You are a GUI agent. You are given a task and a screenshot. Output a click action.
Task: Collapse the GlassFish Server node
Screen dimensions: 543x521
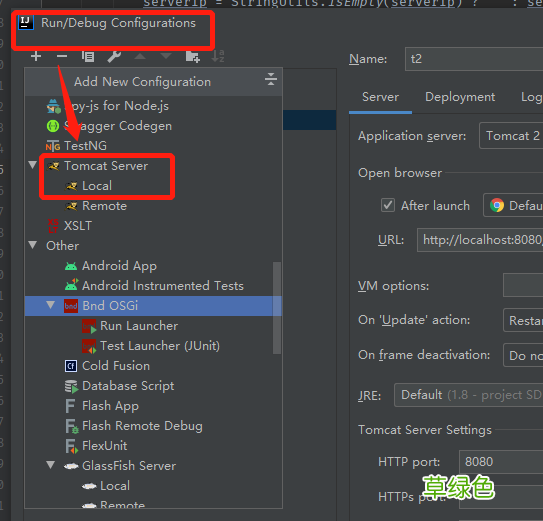tap(51, 465)
